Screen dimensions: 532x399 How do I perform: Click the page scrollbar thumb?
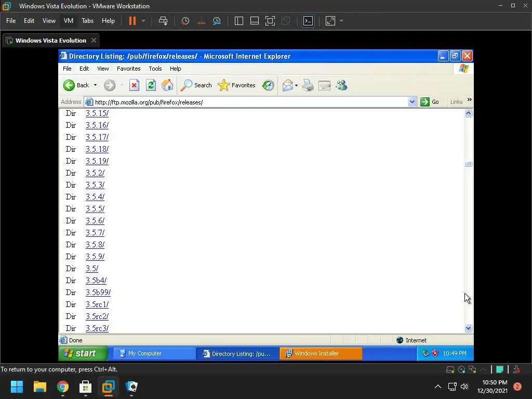coord(468,164)
